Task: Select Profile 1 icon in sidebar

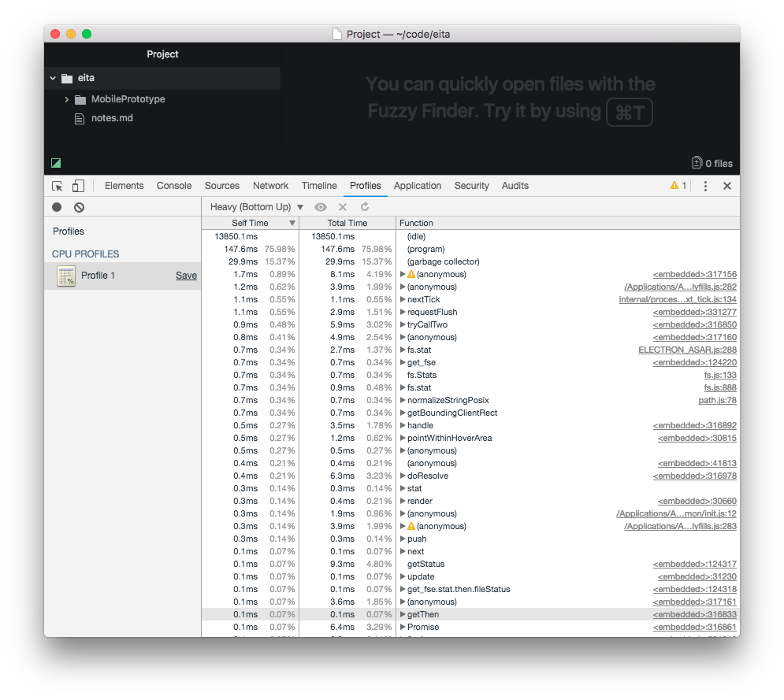Action: (x=66, y=276)
